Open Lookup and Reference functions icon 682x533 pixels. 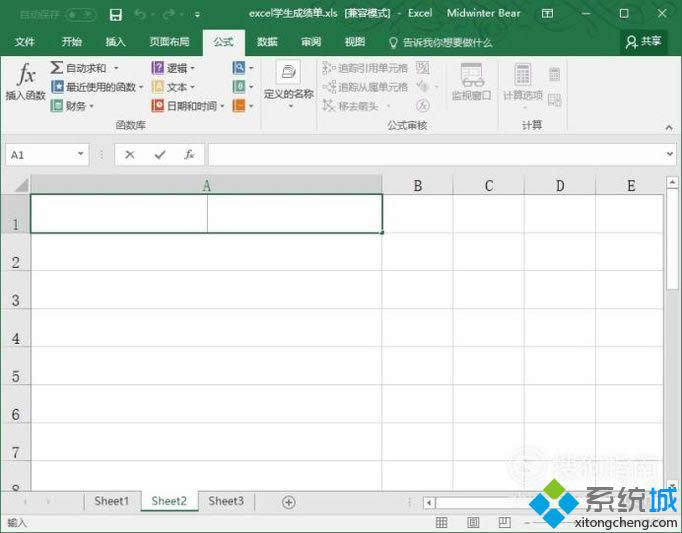pyautogui.click(x=239, y=67)
